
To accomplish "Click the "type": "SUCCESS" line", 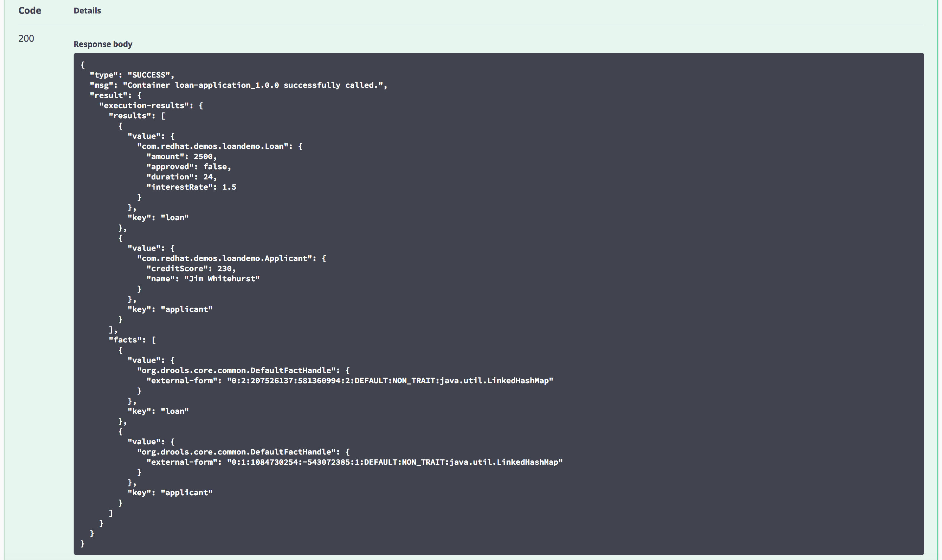I will pos(132,75).
